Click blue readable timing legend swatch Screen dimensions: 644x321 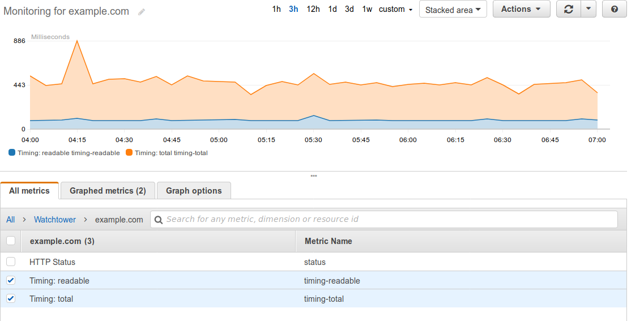click(x=12, y=153)
